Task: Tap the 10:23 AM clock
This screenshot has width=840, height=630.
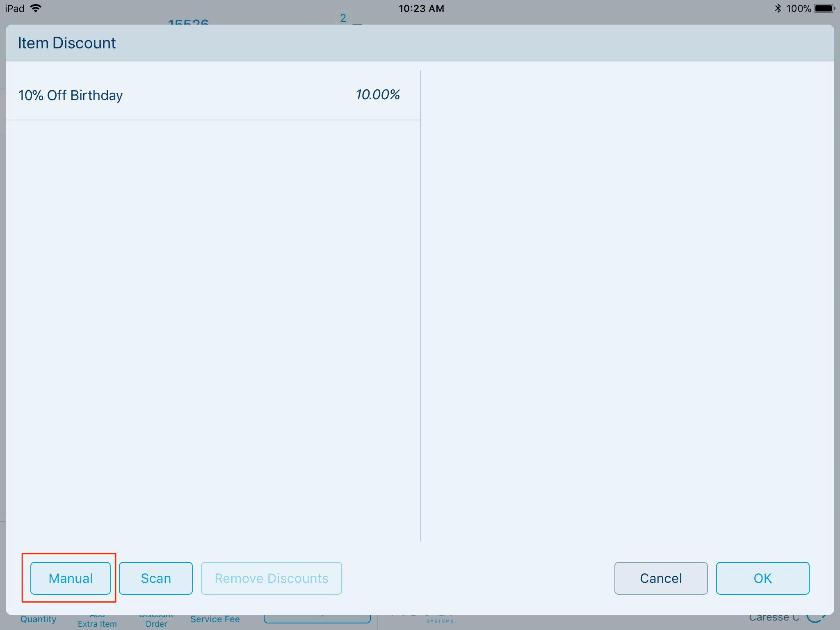Action: pyautogui.click(x=421, y=8)
